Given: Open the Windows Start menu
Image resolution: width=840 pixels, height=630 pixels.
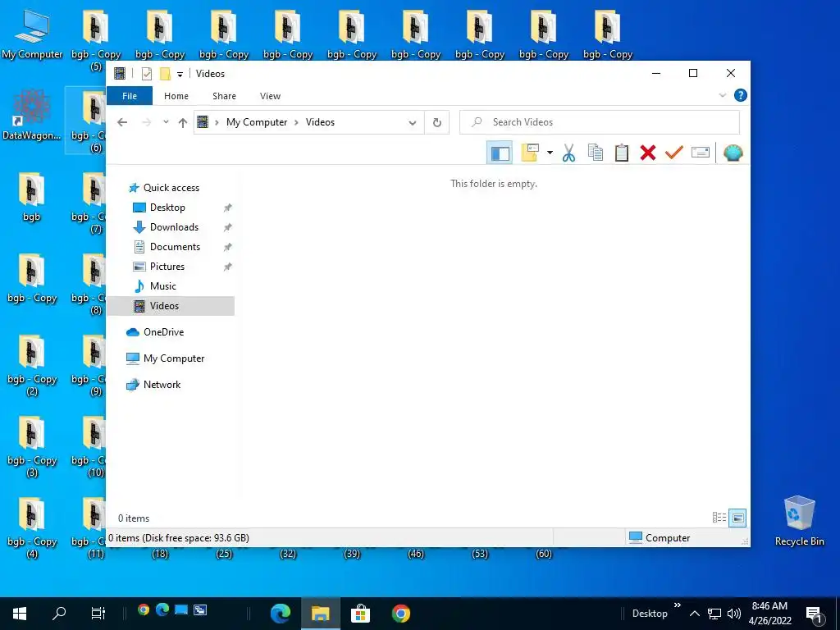Looking at the screenshot, I should click(x=20, y=614).
